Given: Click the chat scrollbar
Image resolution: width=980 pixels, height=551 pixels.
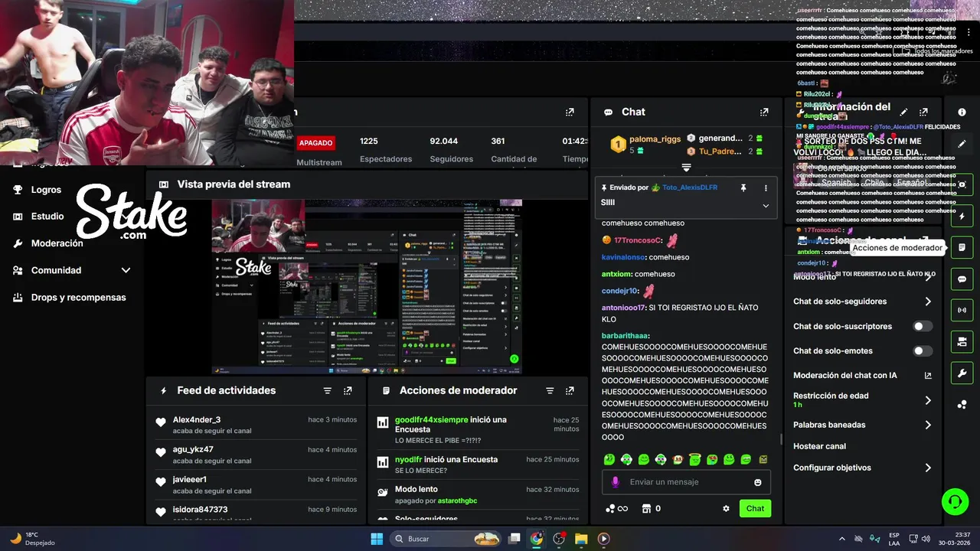Looking at the screenshot, I should point(781,439).
